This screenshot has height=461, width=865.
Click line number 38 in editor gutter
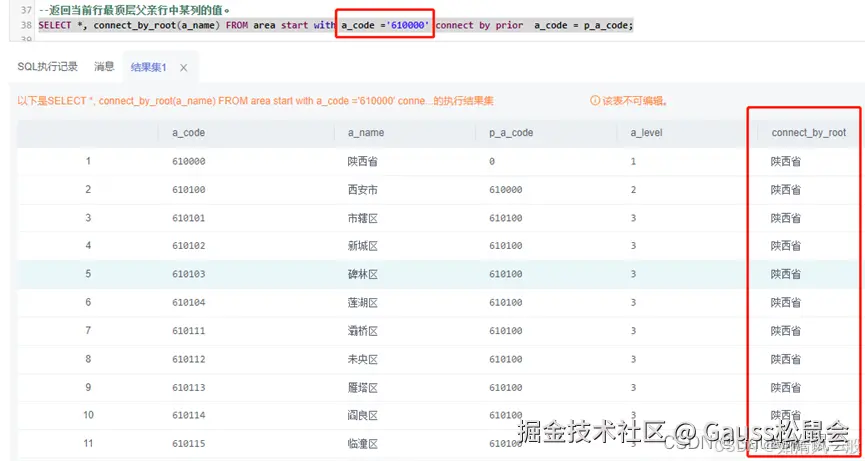[x=25, y=25]
